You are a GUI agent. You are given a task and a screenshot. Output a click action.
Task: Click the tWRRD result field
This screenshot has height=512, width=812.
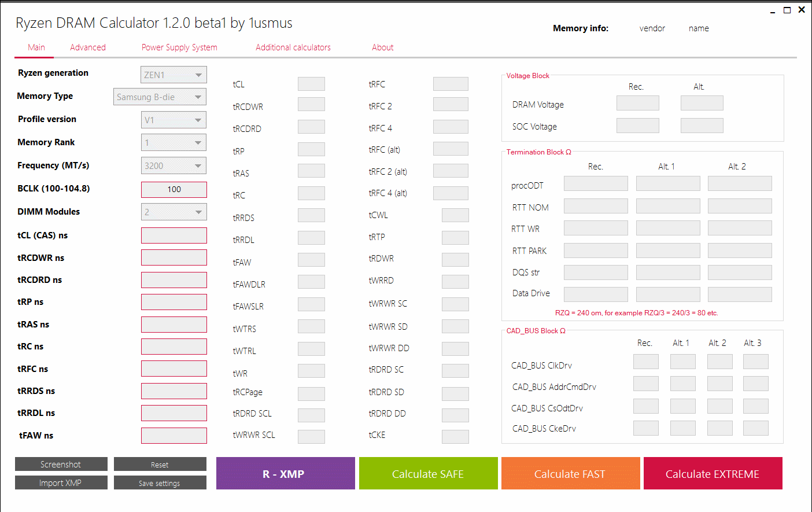pyautogui.click(x=455, y=282)
